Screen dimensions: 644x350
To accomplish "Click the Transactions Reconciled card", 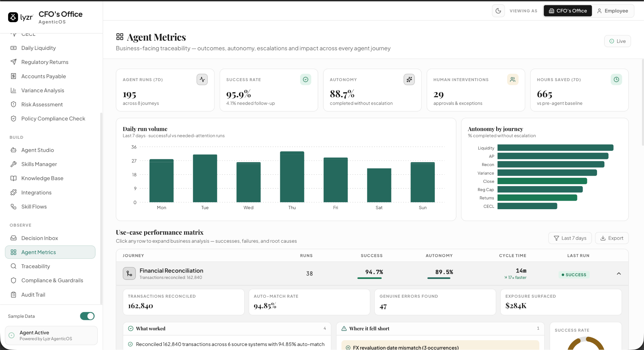I will [x=183, y=302].
